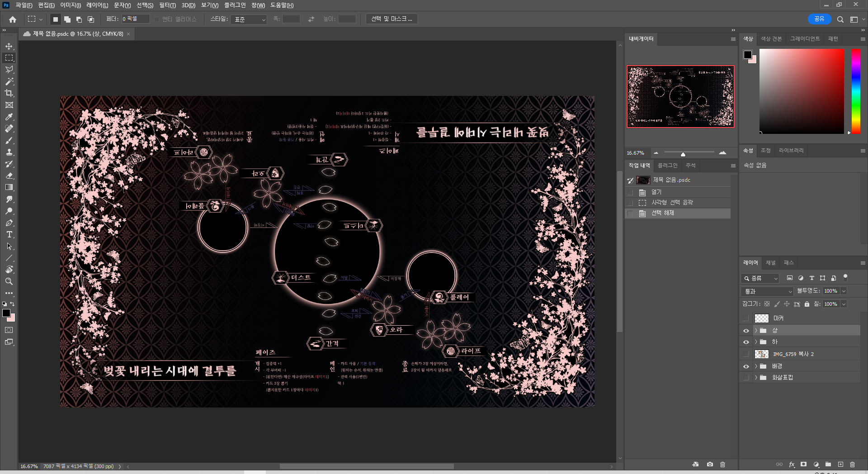Image resolution: width=868 pixels, height=474 pixels.
Task: Switch to the 채널 tab
Action: pos(771,263)
